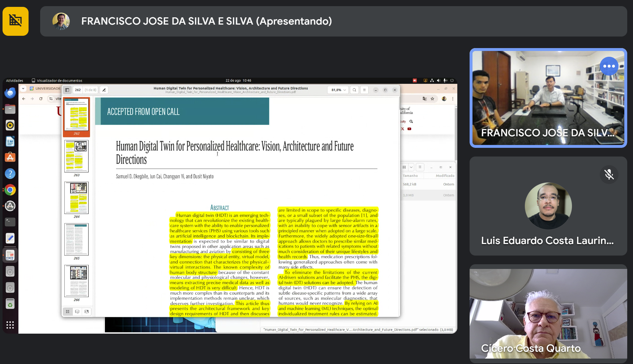Select page 263 thumbnail
The height and width of the screenshot is (364, 633).
77,156
